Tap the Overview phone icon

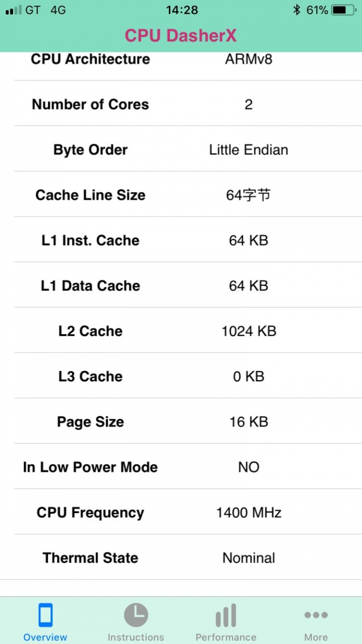tap(45, 615)
